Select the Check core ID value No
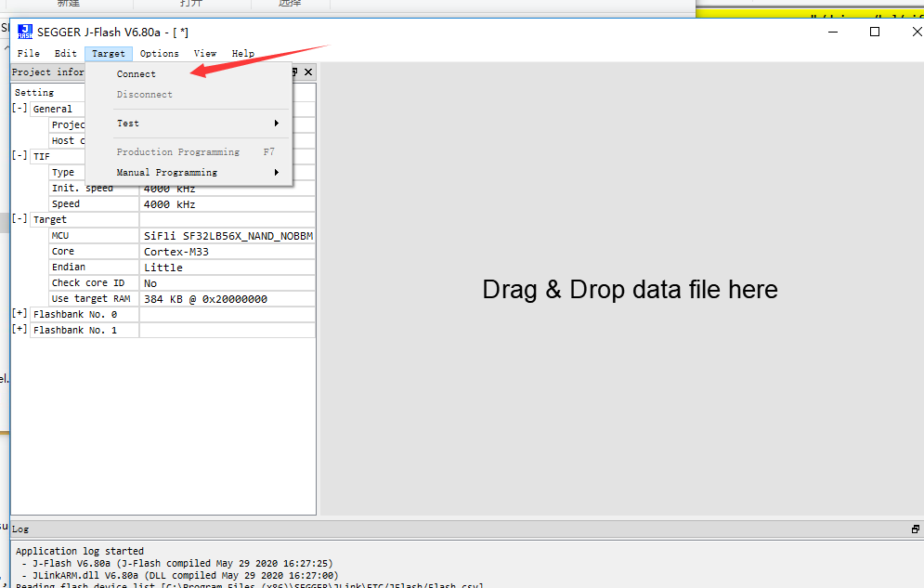Viewport: 924px width, 588px height. click(x=228, y=283)
